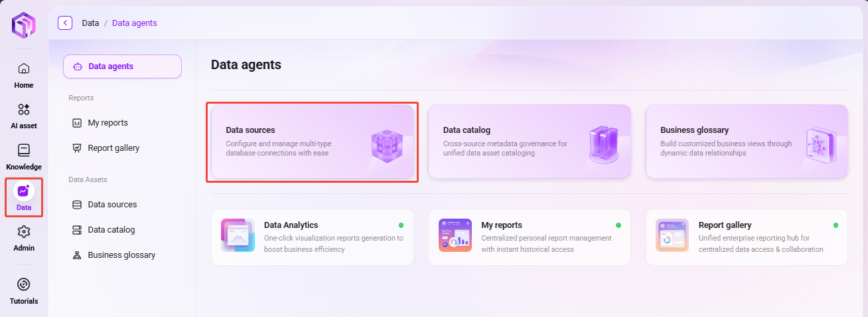Image resolution: width=868 pixels, height=317 pixels.
Task: Click the Data icon in the sidebar
Action: tap(24, 191)
